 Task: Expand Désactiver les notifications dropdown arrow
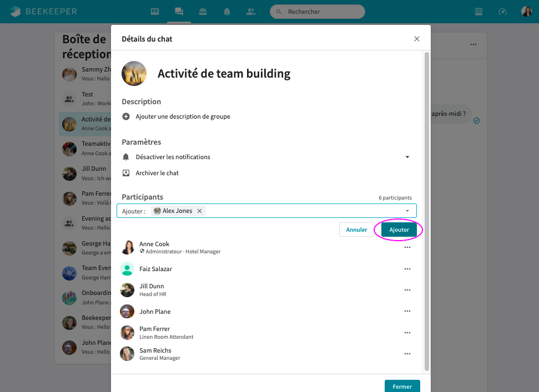(407, 157)
